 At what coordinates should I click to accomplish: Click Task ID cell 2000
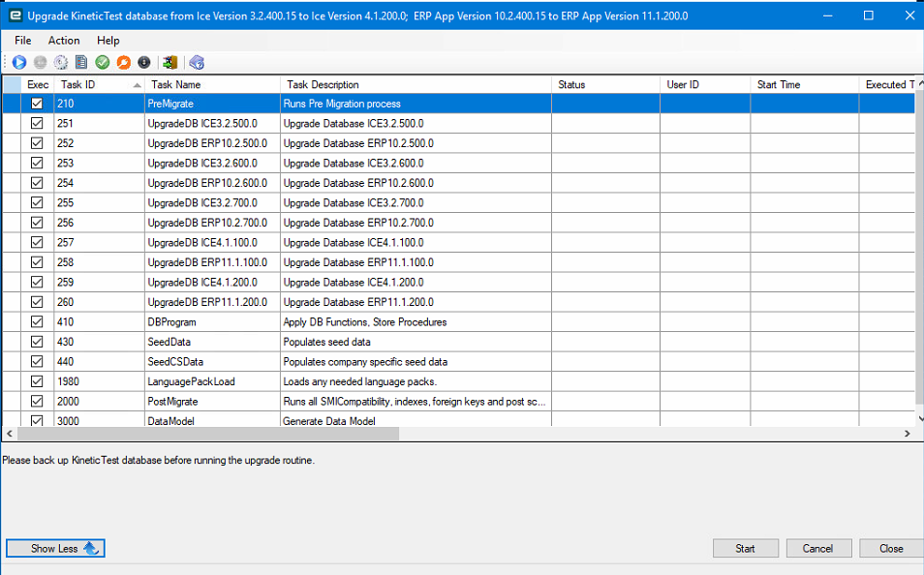pos(99,401)
